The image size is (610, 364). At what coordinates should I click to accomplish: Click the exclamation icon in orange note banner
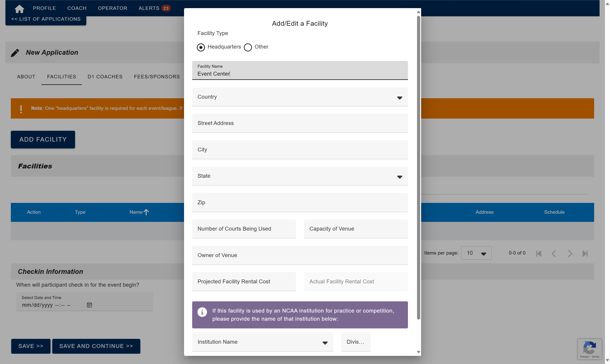point(21,109)
